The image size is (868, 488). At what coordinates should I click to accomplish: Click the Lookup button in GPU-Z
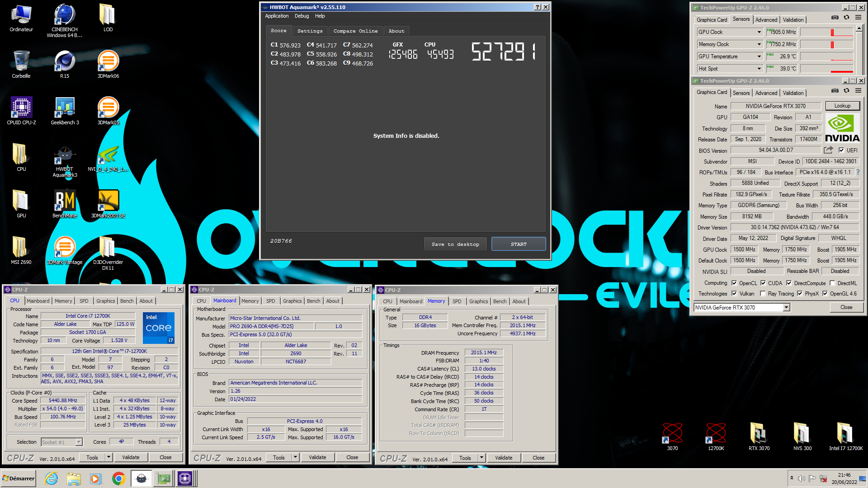click(842, 106)
